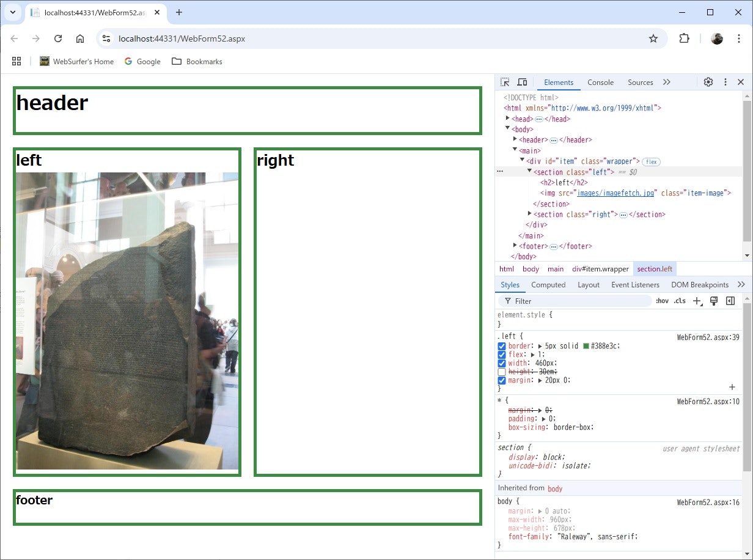Open DevTools settings gear
753x560 pixels.
coord(708,81)
